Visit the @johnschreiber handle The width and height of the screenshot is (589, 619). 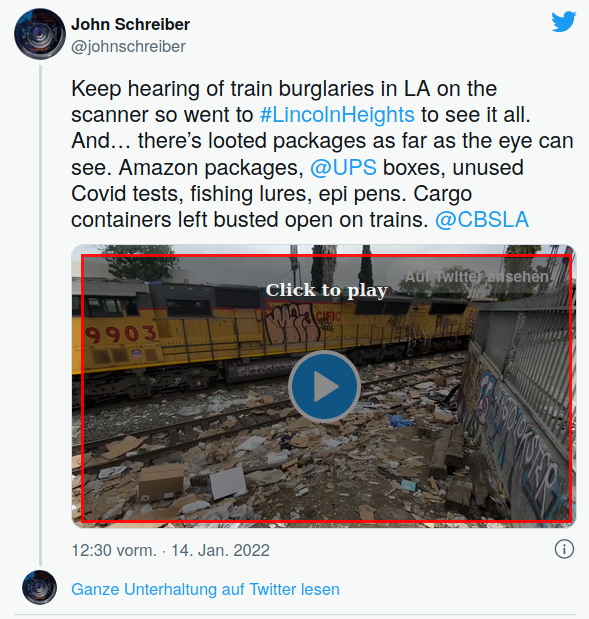click(x=128, y=47)
